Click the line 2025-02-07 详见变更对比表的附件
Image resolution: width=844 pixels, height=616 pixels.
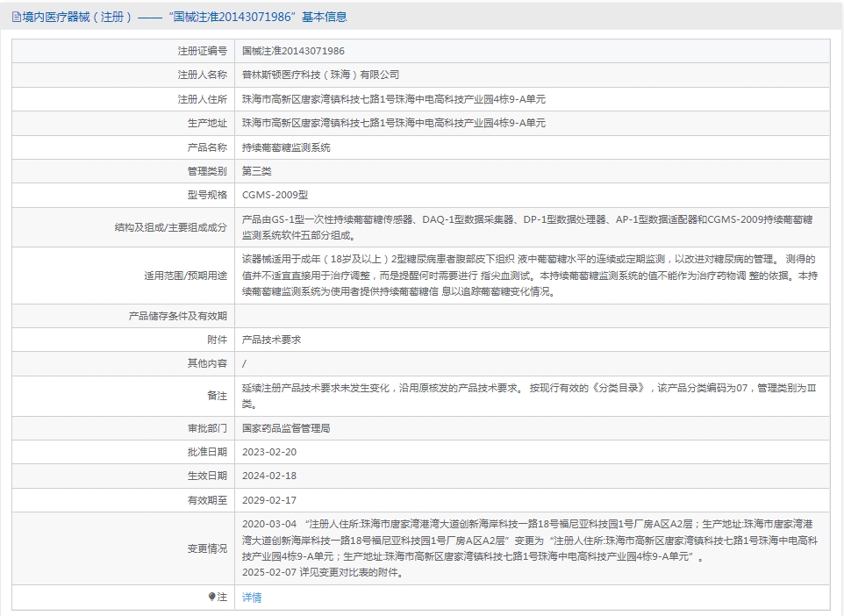coord(323,572)
